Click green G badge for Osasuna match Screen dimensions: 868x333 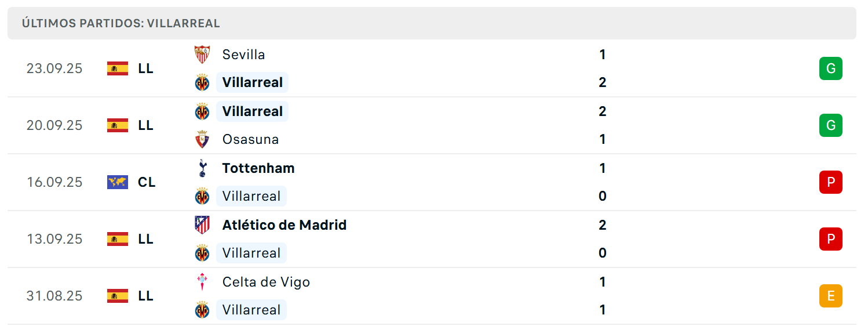[830, 125]
